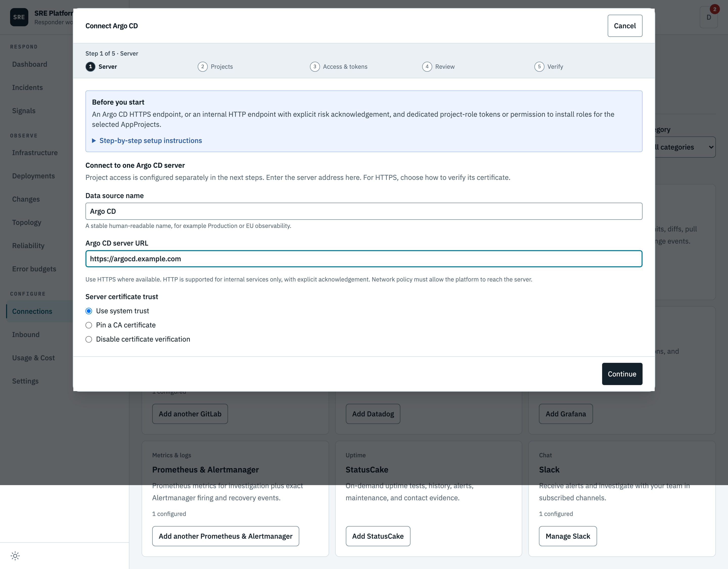Image resolution: width=728 pixels, height=569 pixels.
Task: Go to step 4 Review
Action: pos(438,67)
